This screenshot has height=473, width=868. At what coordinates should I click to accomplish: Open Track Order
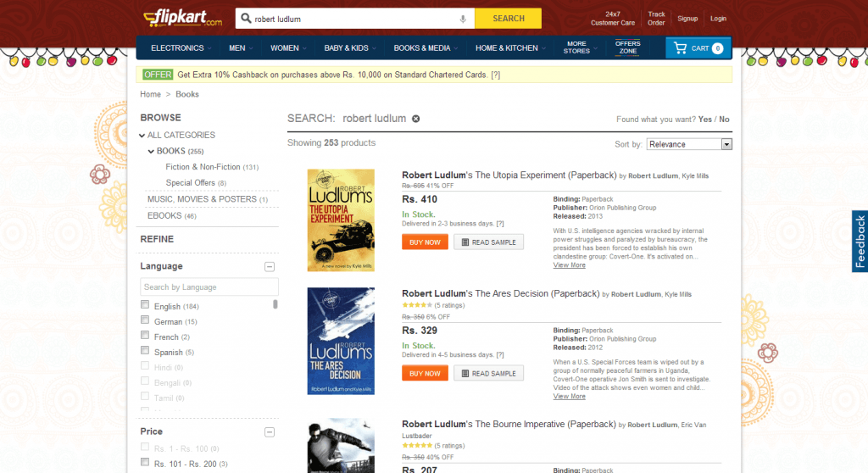click(656, 19)
